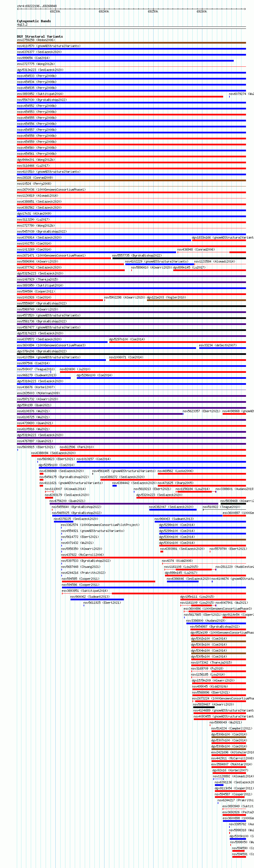Select variant dgv844e201 (Wong2012b)

click(x=36, y=160)
